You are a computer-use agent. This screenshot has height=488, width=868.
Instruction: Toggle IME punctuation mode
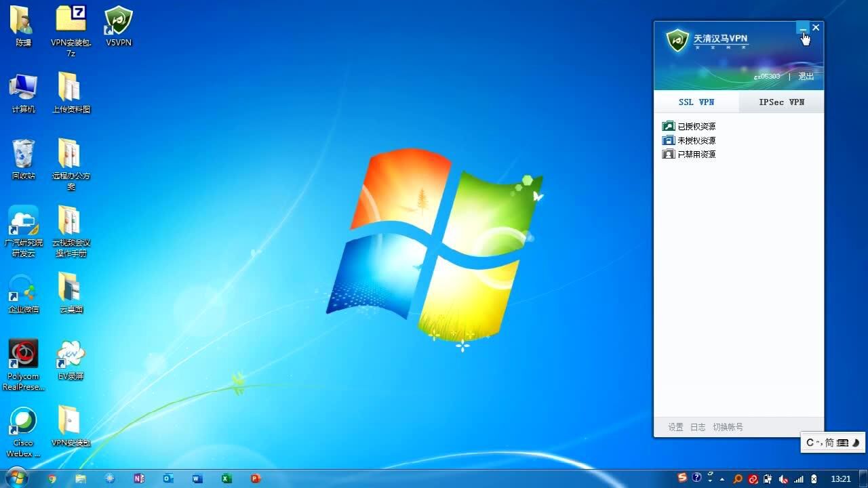pyautogui.click(x=819, y=443)
